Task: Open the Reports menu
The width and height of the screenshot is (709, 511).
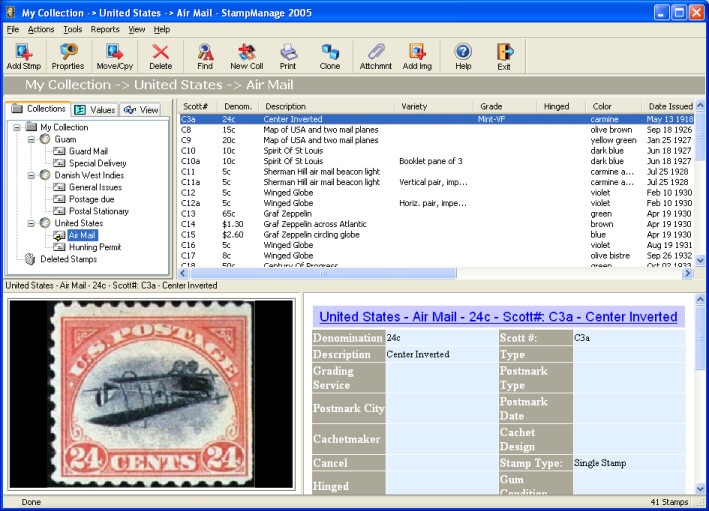Action: 105,29
